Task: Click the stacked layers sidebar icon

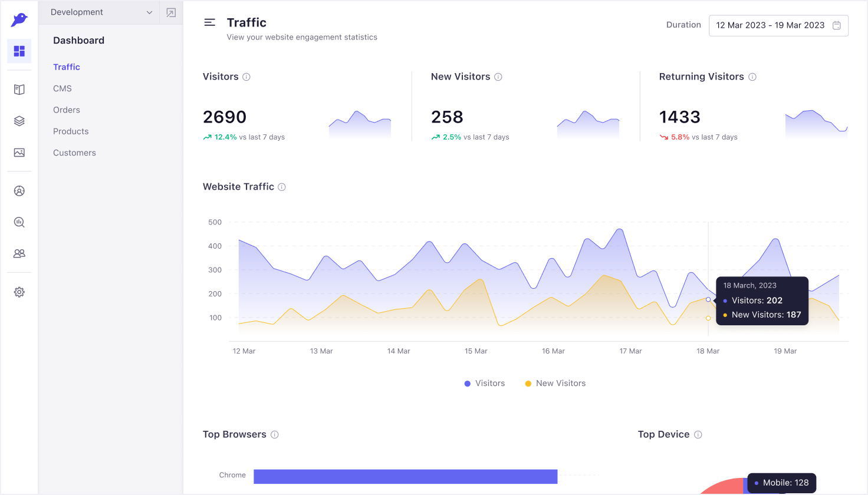Action: pyautogui.click(x=19, y=121)
